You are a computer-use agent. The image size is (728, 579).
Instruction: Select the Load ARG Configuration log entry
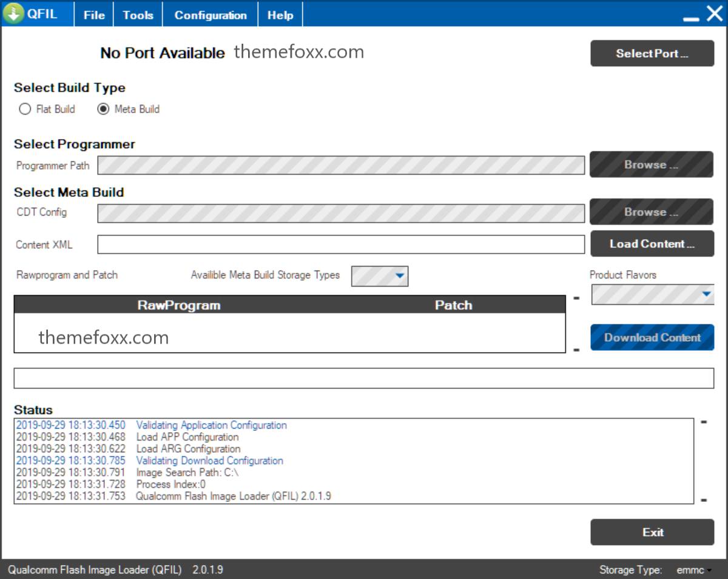(129, 449)
